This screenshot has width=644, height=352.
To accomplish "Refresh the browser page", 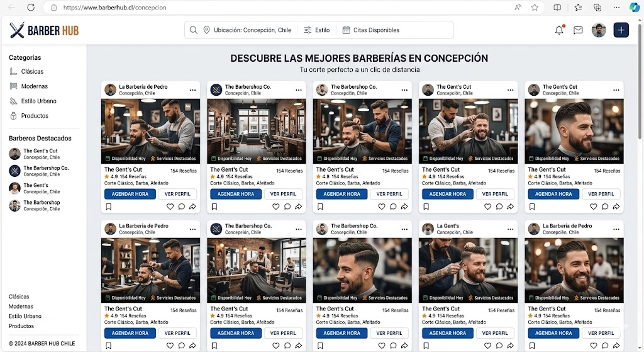I will click(31, 8).
